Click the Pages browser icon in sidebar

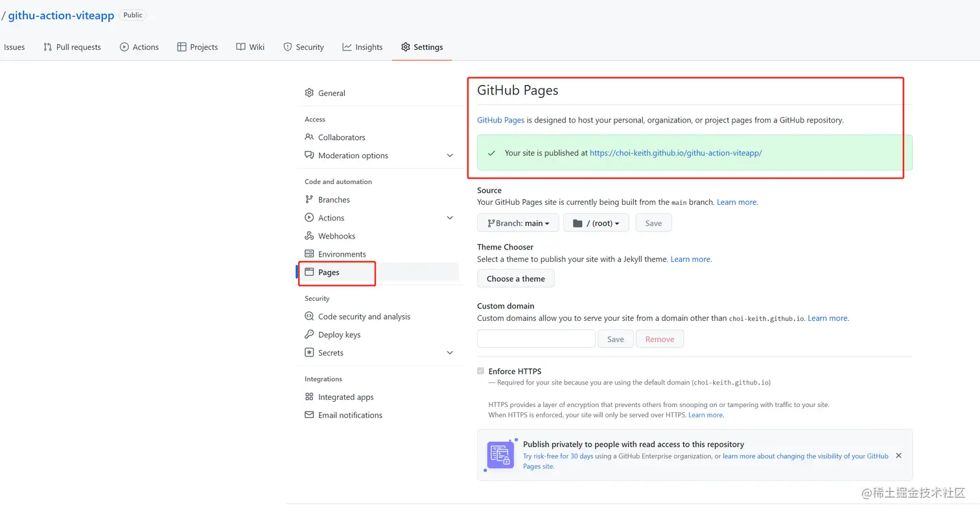pos(309,272)
